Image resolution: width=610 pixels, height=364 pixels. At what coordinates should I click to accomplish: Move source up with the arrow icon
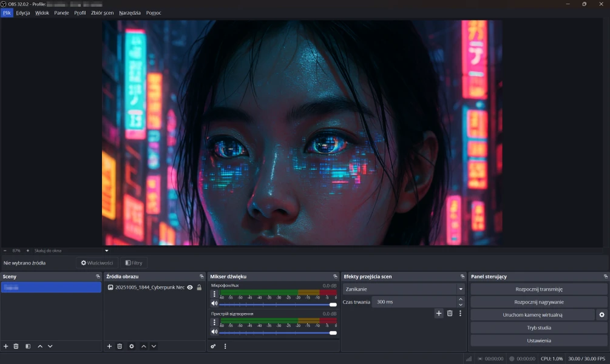tap(144, 346)
